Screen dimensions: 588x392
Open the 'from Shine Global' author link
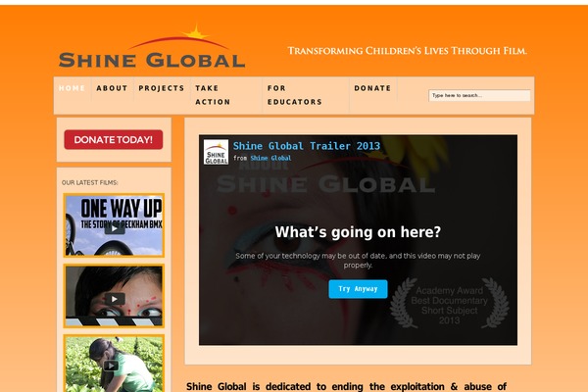[270, 159]
